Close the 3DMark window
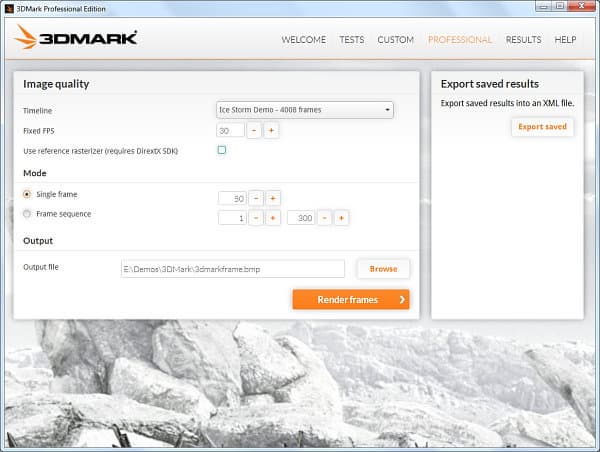This screenshot has width=600, height=452. tap(581, 6)
